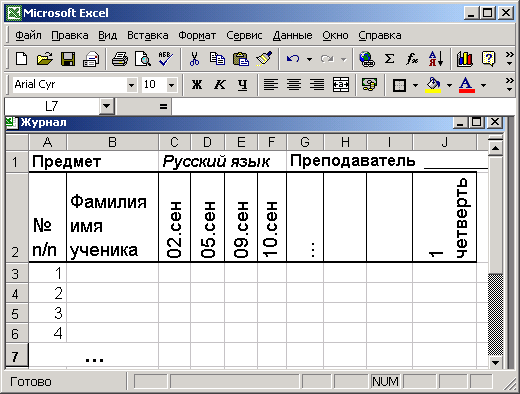The height and width of the screenshot is (394, 520).
Task: Toggle underline Ч formatting
Action: [x=242, y=85]
